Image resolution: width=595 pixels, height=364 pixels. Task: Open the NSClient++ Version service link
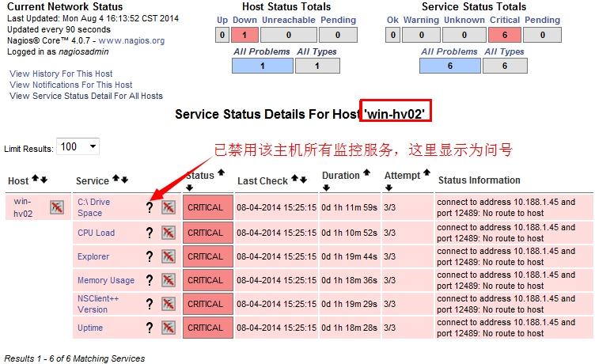tap(98, 304)
